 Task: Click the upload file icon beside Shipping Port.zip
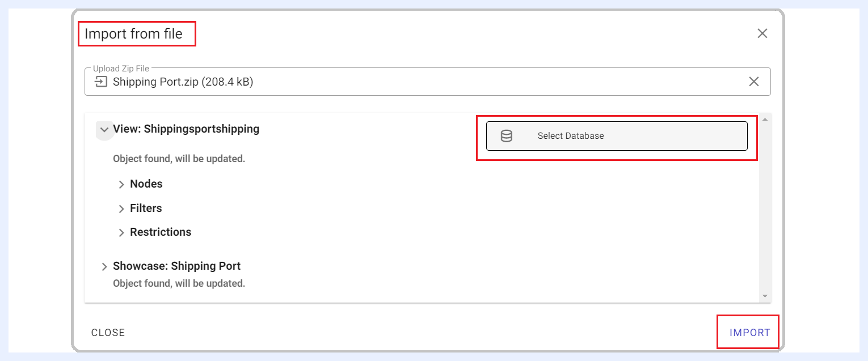(x=100, y=82)
